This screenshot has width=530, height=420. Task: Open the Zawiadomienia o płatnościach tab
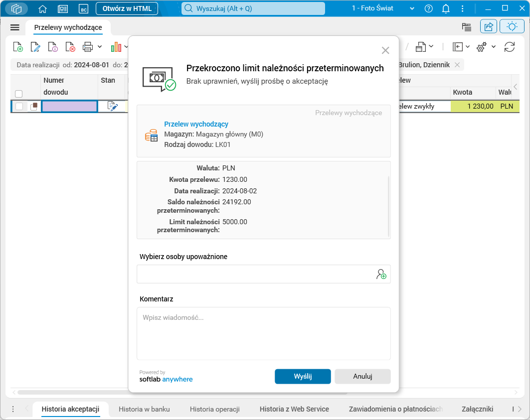click(396, 409)
